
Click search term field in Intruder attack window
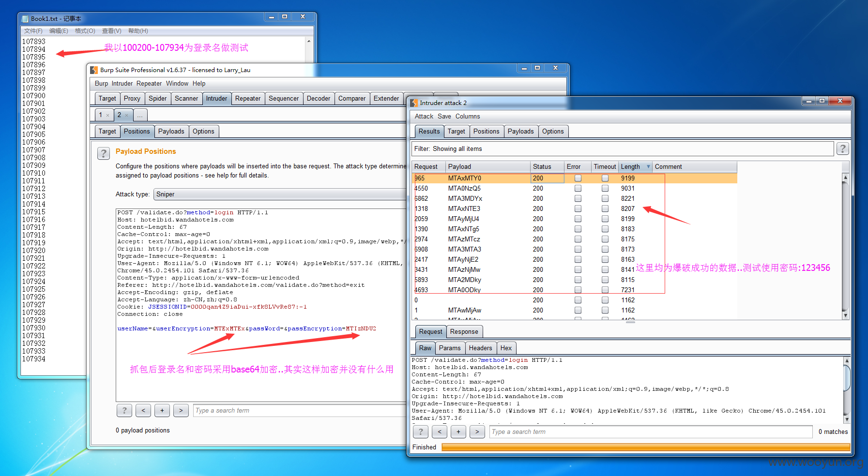(651, 431)
